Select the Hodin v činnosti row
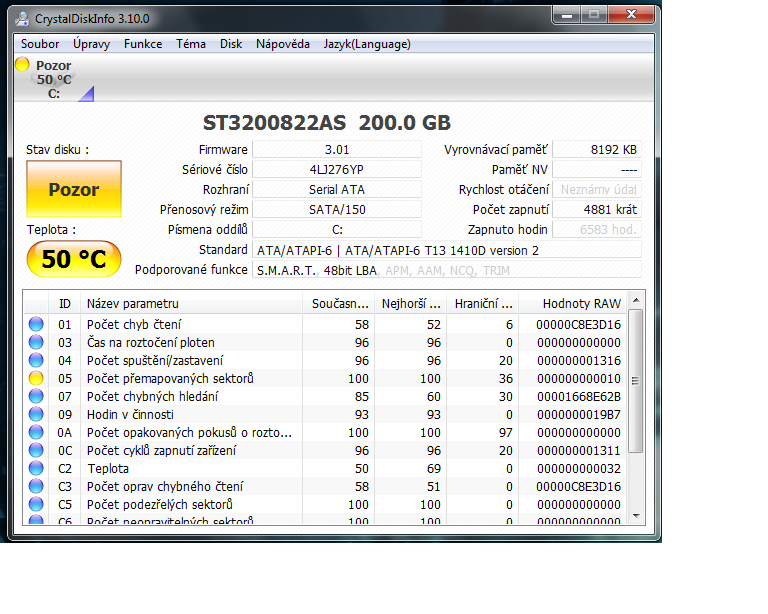 coord(325,414)
